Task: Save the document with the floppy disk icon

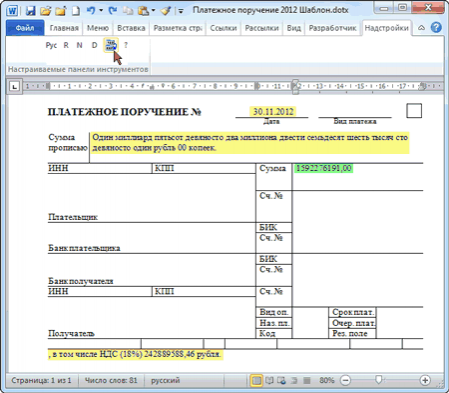Action: pyautogui.click(x=31, y=11)
